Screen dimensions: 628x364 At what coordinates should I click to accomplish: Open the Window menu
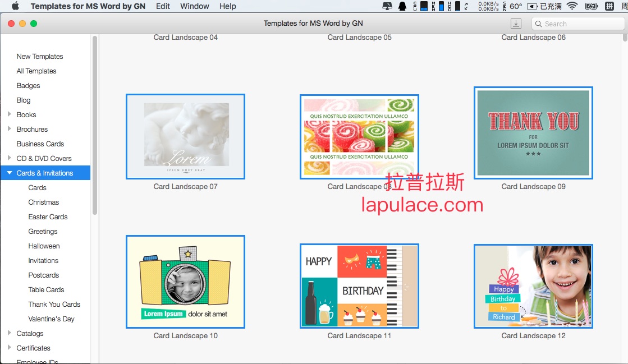point(195,6)
